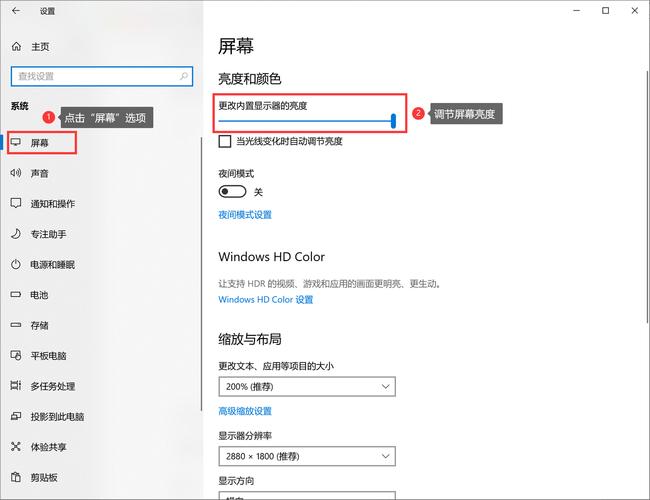
Task: Click inside the 查找设置 search field
Action: click(x=90, y=76)
